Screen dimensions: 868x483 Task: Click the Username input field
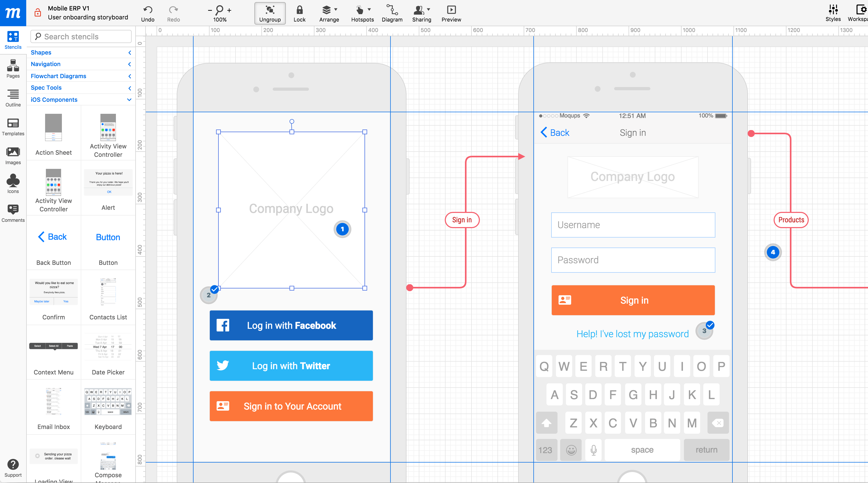(633, 225)
